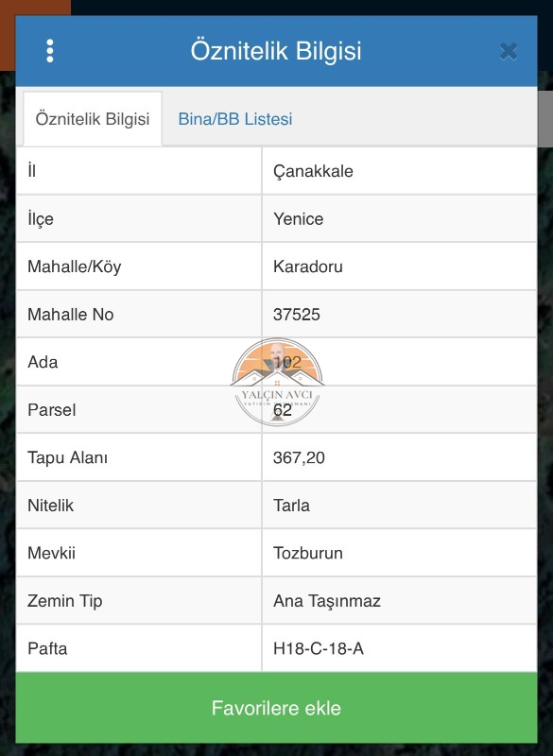Select the Tarla nitelik value

coord(291,506)
